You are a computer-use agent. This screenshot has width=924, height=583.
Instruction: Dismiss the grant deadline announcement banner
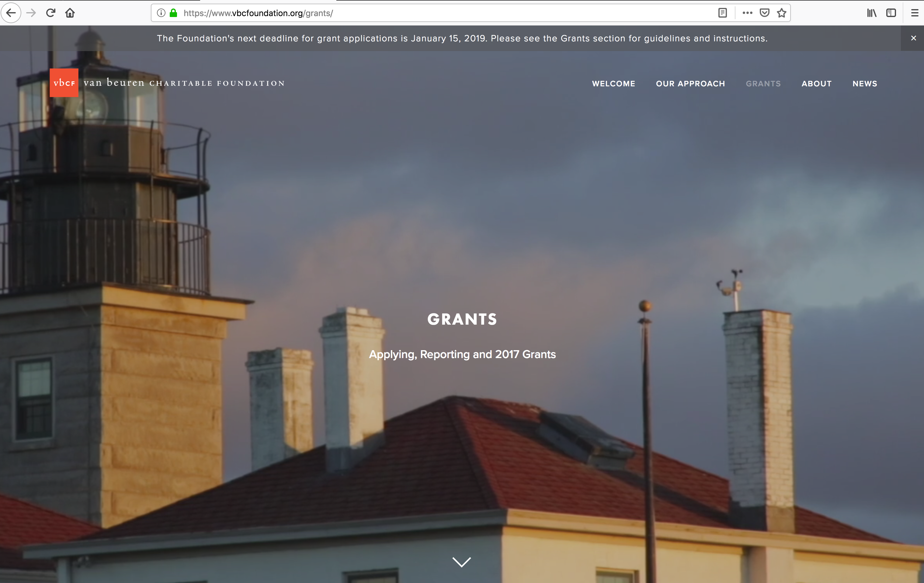(913, 38)
